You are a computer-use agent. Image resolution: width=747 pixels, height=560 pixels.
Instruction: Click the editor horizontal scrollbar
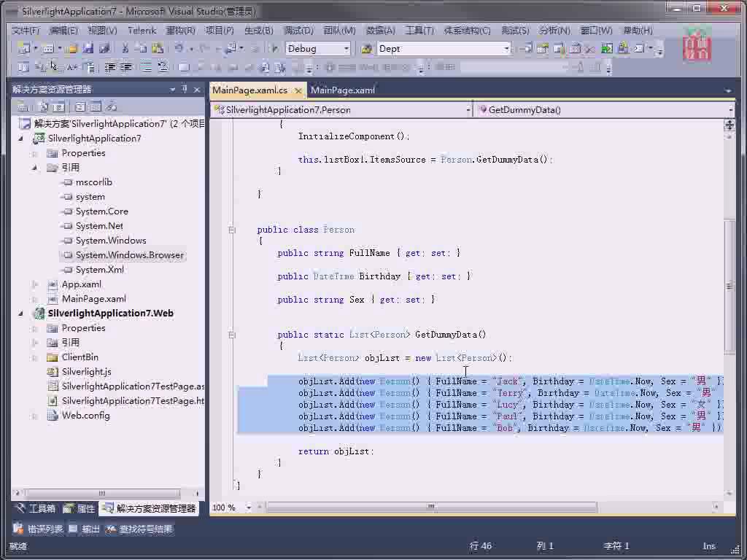point(431,507)
